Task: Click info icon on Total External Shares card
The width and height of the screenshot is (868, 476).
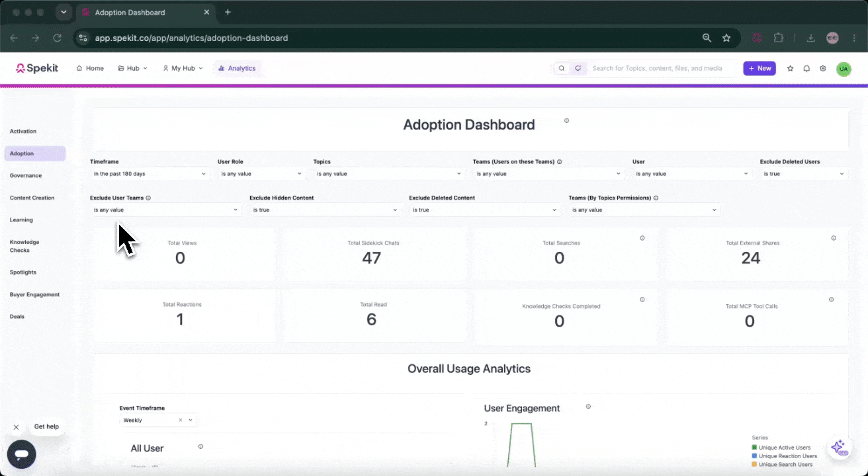Action: [834, 238]
